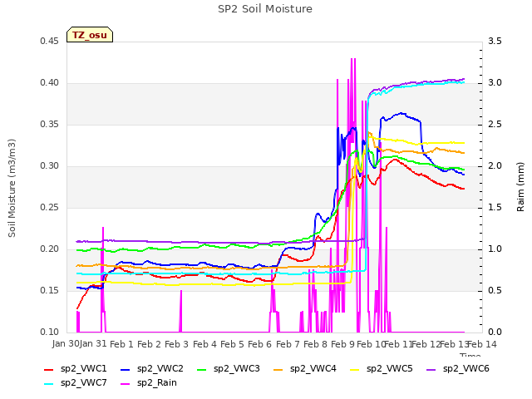
Task: Click the sp2_VWC5 legend entry
Action: [382, 369]
